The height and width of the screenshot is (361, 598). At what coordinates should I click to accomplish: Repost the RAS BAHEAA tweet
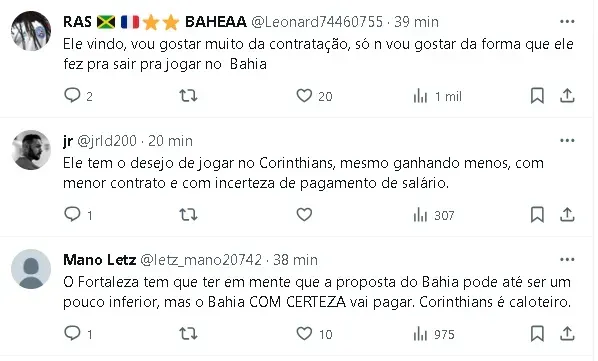(188, 96)
